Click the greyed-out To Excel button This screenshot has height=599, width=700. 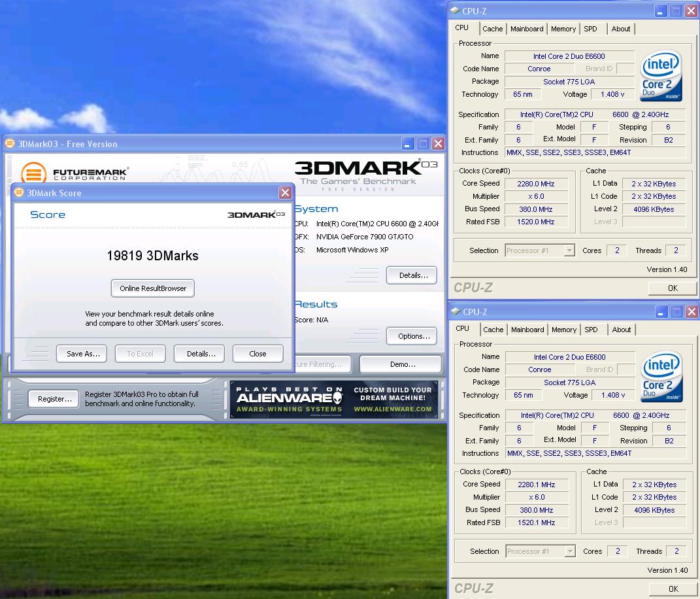(x=140, y=354)
